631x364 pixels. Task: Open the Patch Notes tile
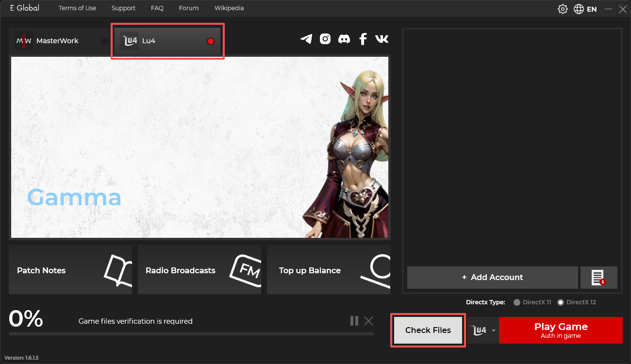click(70, 270)
